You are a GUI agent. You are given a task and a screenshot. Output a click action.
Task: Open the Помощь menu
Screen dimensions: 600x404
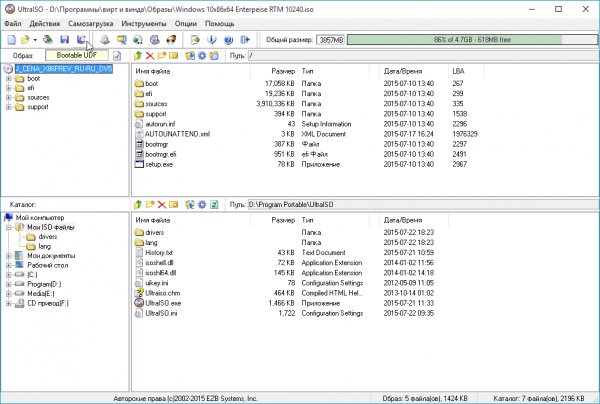[220, 24]
